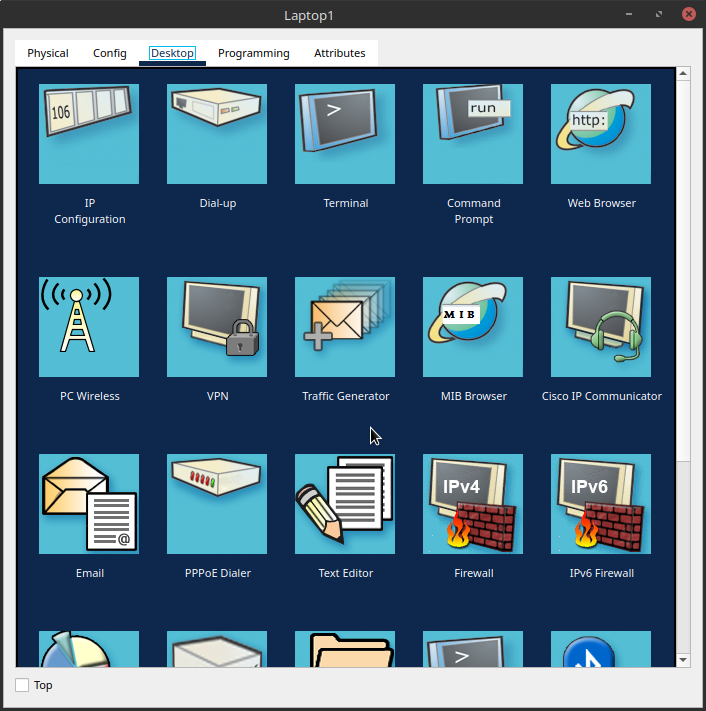706x711 pixels.
Task: Launch the Dial-up utility
Action: [217, 134]
